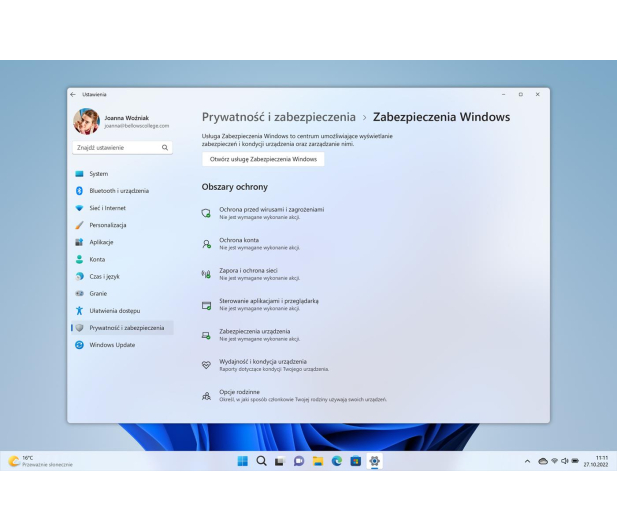Screen dimensions: 617x530
Task: Go to Prywatność i zabezpieczenia breadcrumb
Action: pos(279,117)
